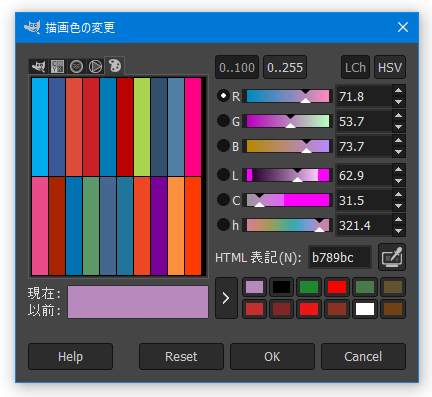Select the light orange palette color in bottom row
Image resolution: width=432 pixels, height=397 pixels.
tap(176, 226)
